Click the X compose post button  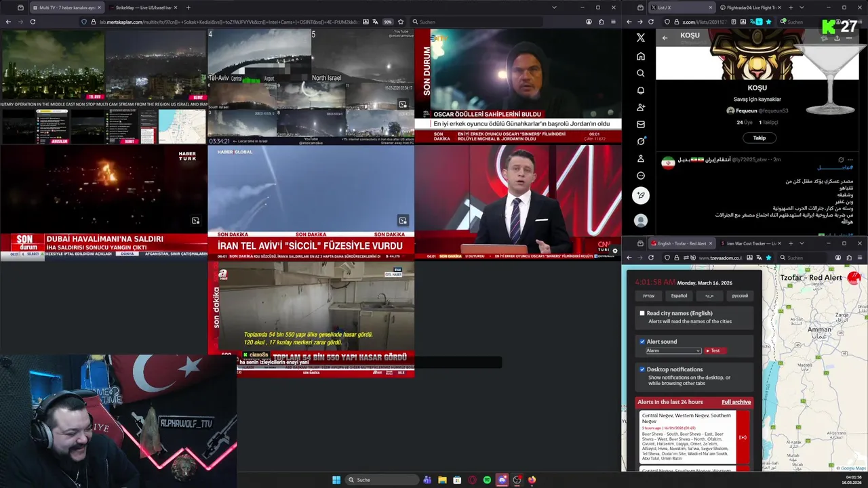coord(641,195)
